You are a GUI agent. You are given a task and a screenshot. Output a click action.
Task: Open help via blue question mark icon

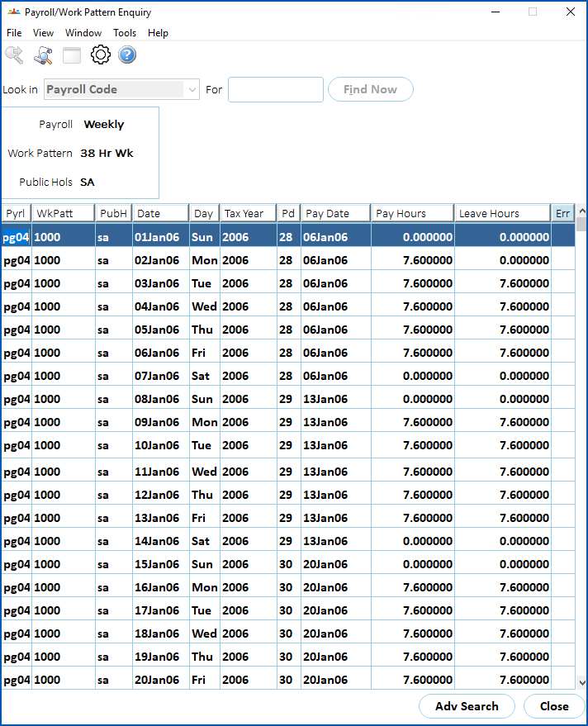click(x=127, y=55)
